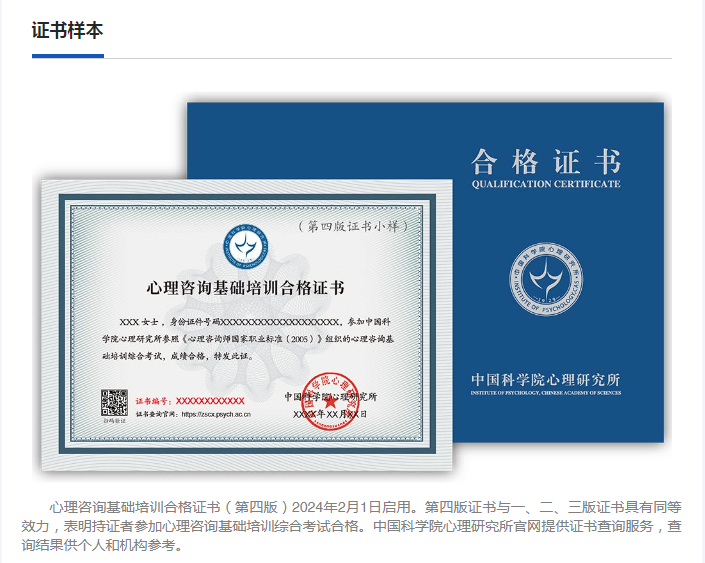This screenshot has width=705, height=563.
Task: Click 中国科学院心理研究所 on the blue cover
Action: pyautogui.click(x=546, y=380)
